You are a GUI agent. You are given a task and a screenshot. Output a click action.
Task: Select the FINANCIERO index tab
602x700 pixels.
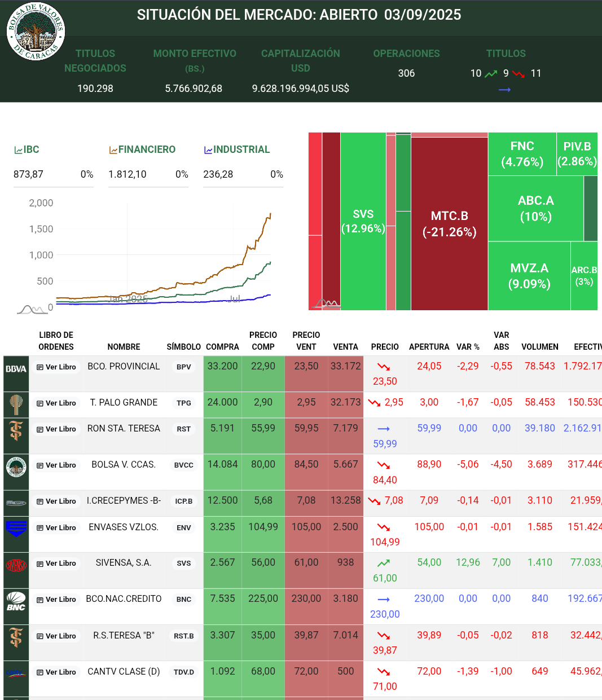pyautogui.click(x=143, y=149)
